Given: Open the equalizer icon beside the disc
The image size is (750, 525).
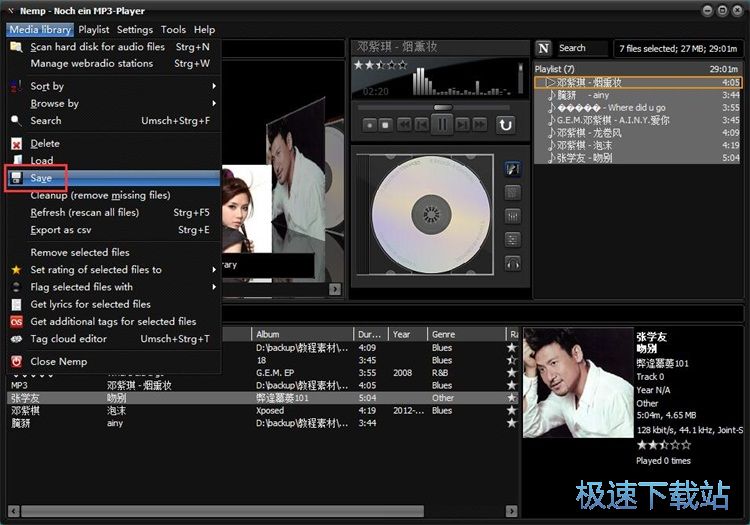Looking at the screenshot, I should (512, 217).
